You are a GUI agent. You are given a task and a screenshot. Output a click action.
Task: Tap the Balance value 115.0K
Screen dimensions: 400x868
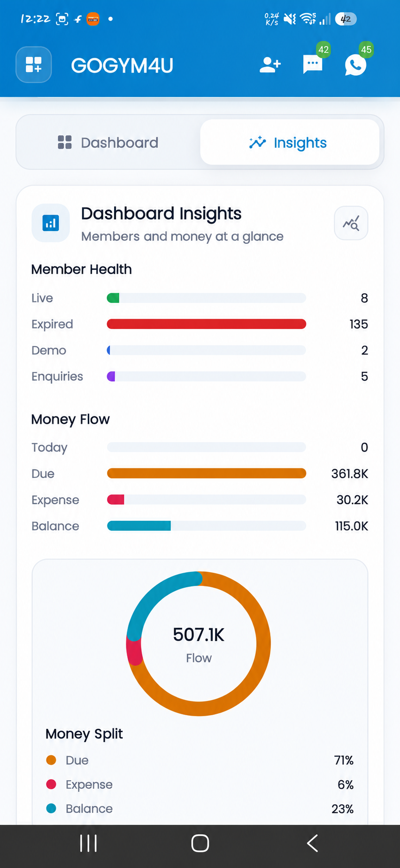pos(352,526)
